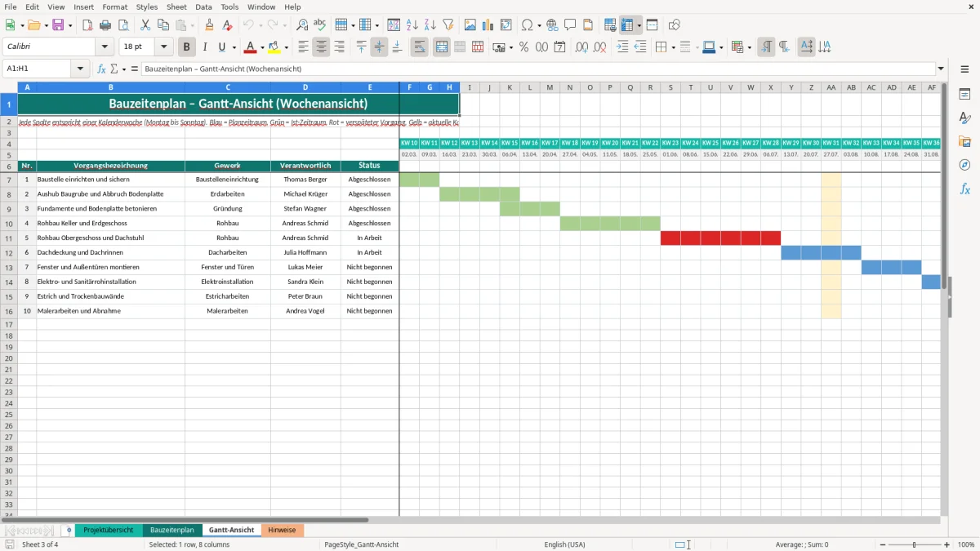The image size is (980, 551).
Task: Export directly as PDF
Action: coord(87,25)
